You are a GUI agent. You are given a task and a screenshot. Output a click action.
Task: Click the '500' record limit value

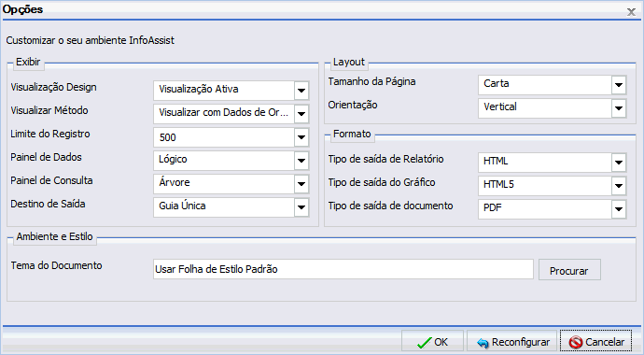coord(224,137)
